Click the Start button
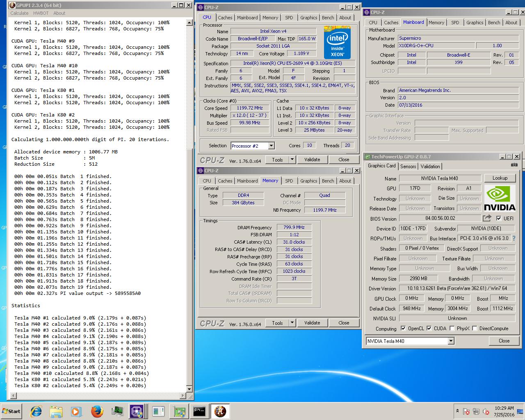This screenshot has height=420, width=525. tap(11, 411)
